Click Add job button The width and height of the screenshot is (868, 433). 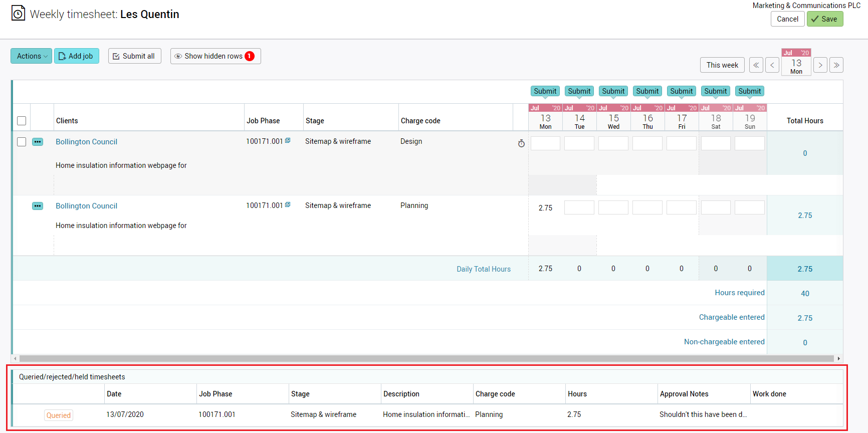(x=76, y=56)
